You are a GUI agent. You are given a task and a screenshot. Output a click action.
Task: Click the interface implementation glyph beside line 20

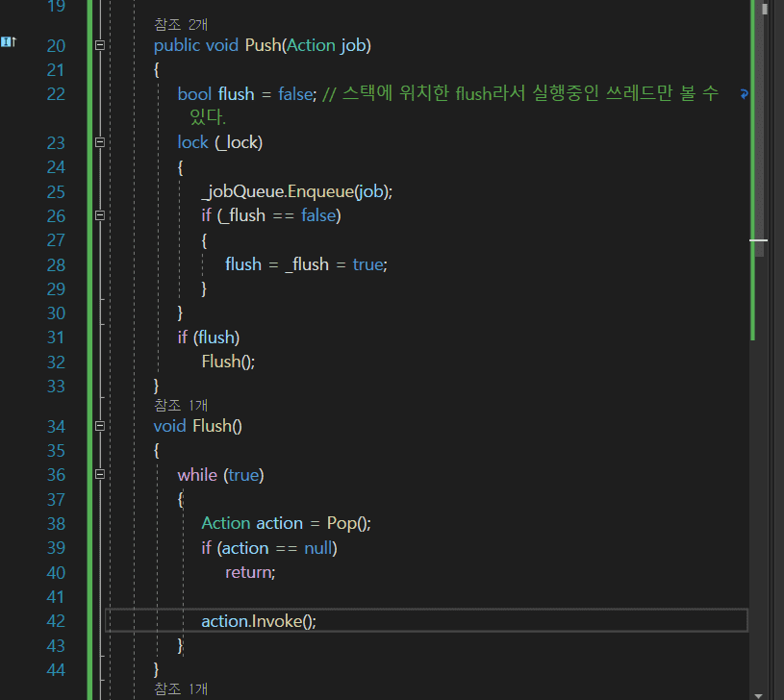[x=9, y=42]
